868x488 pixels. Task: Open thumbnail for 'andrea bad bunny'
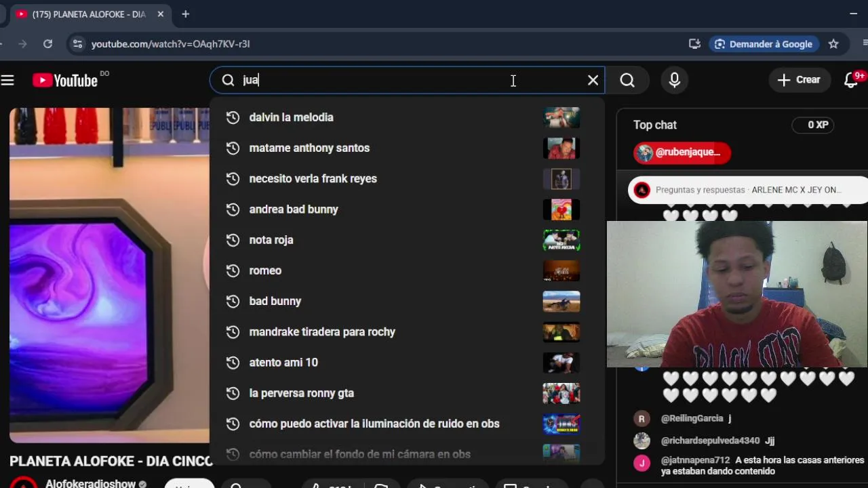pyautogui.click(x=561, y=209)
